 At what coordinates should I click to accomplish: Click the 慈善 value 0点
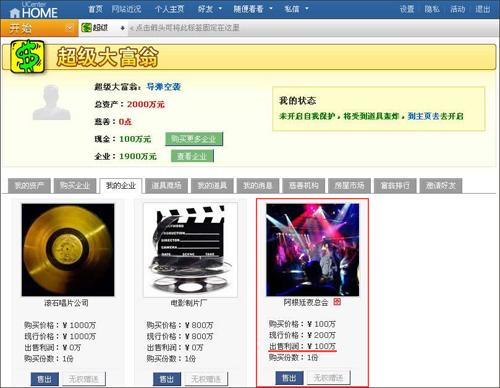pyautogui.click(x=125, y=122)
